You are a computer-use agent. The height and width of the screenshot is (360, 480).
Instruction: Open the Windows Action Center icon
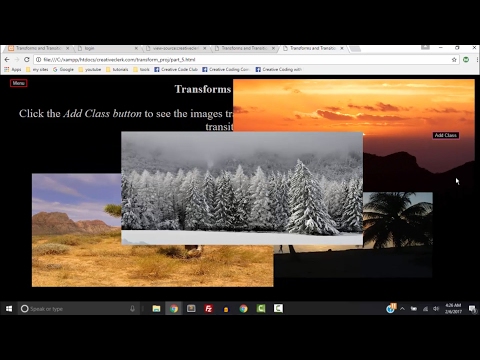(472, 309)
